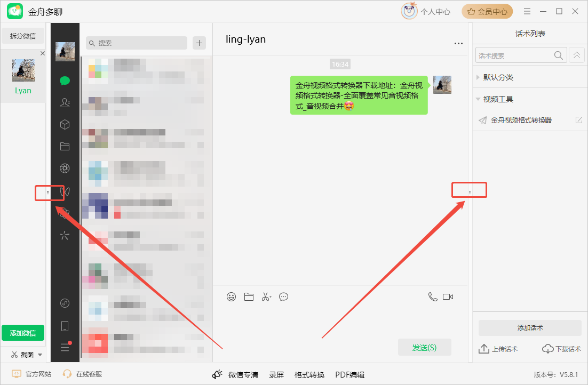Open chat history bubble icon

point(283,297)
